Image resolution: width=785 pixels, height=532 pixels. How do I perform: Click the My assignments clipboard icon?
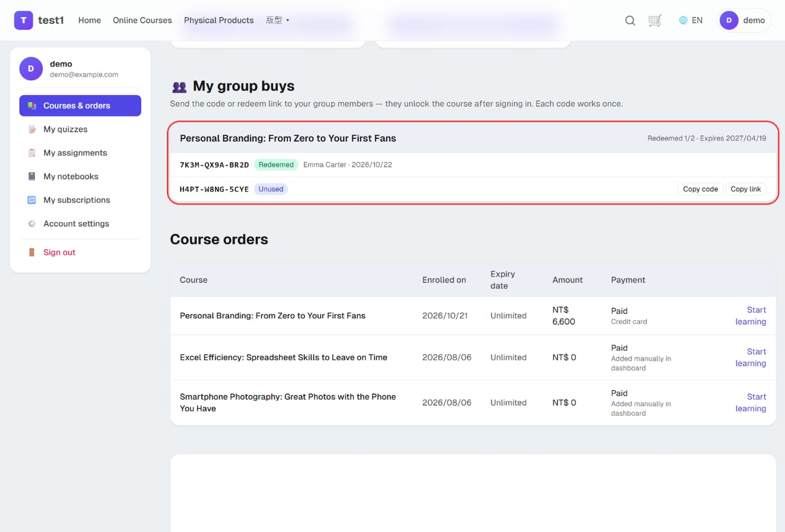pos(32,153)
